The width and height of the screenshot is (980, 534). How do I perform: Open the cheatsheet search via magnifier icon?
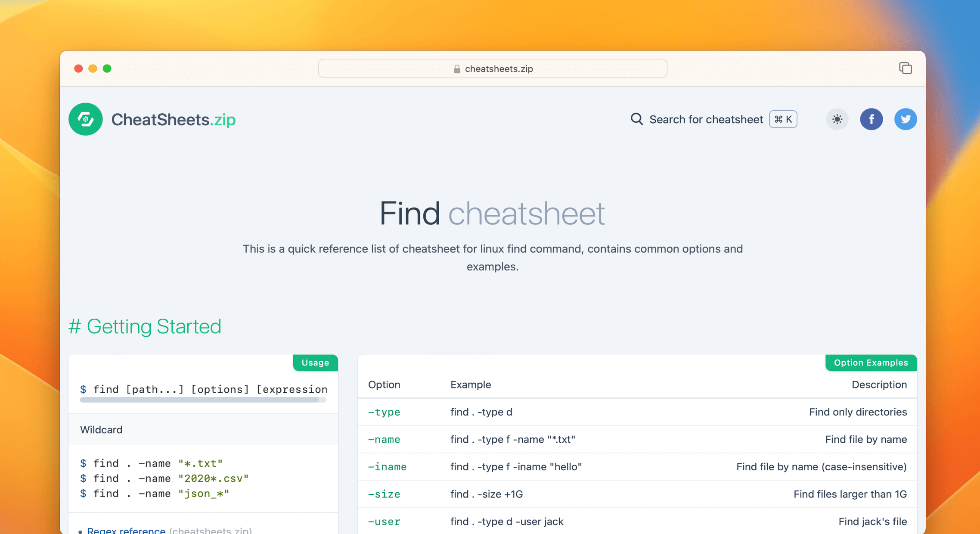pos(636,119)
